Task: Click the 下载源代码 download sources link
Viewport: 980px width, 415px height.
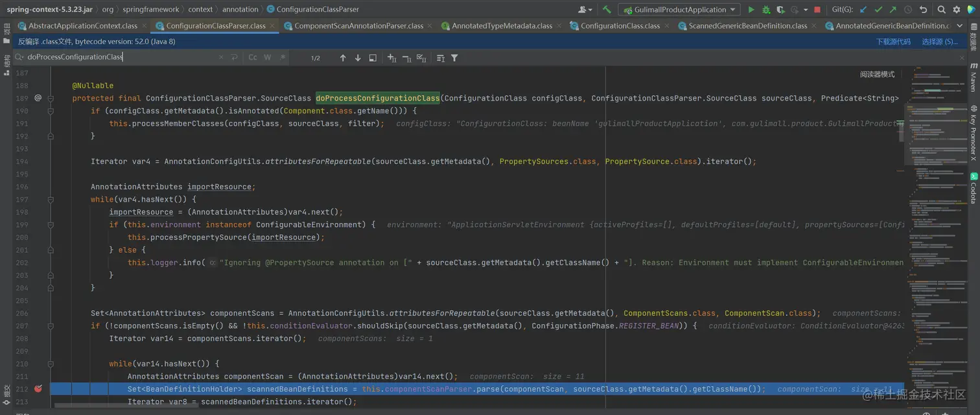Action: click(x=893, y=41)
